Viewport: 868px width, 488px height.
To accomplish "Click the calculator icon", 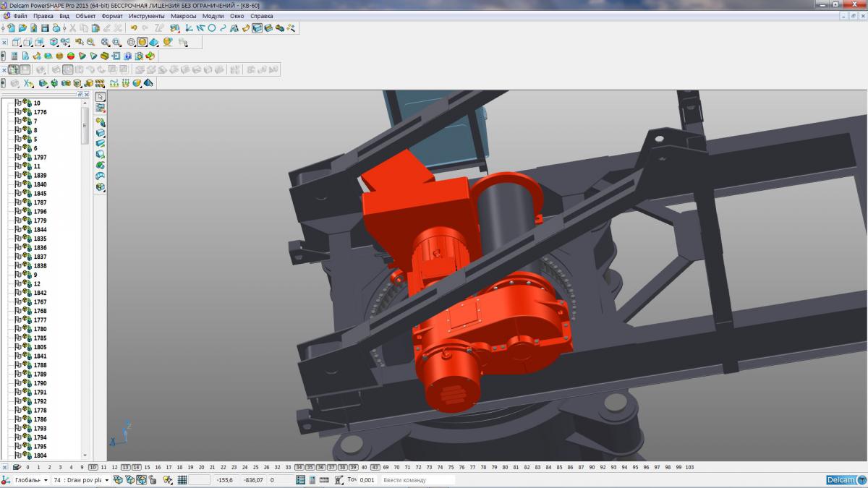I will pos(14,56).
